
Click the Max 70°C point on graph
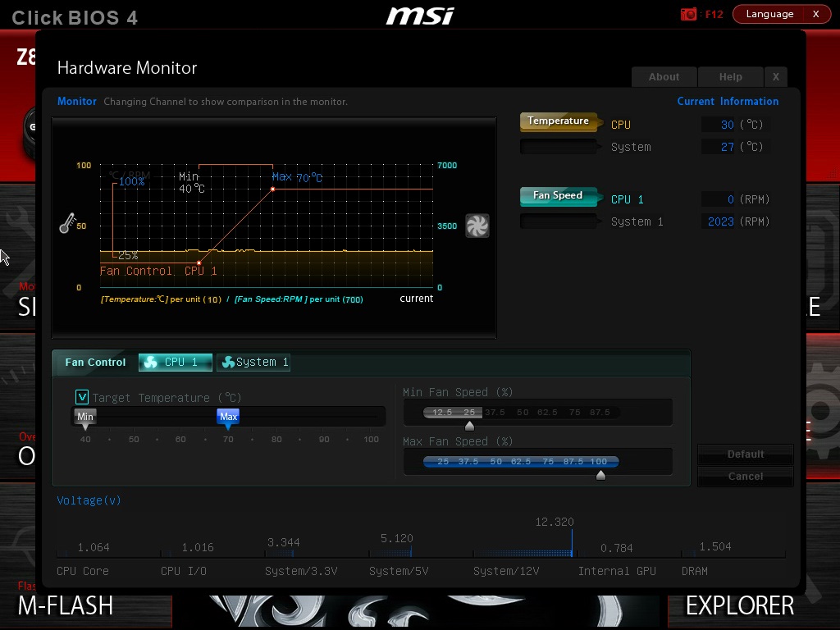tap(272, 189)
